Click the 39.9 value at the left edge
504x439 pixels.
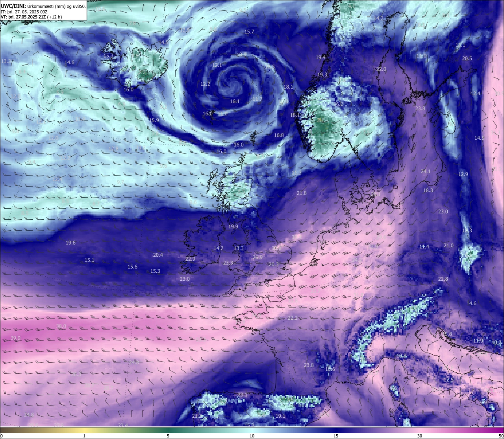point(16,338)
